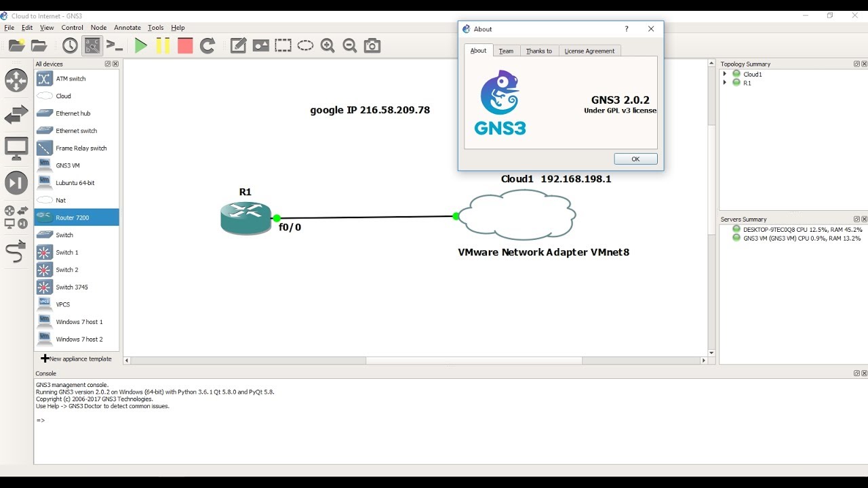This screenshot has width=868, height=488.
Task: Click the New blank project icon
Action: 17,45
